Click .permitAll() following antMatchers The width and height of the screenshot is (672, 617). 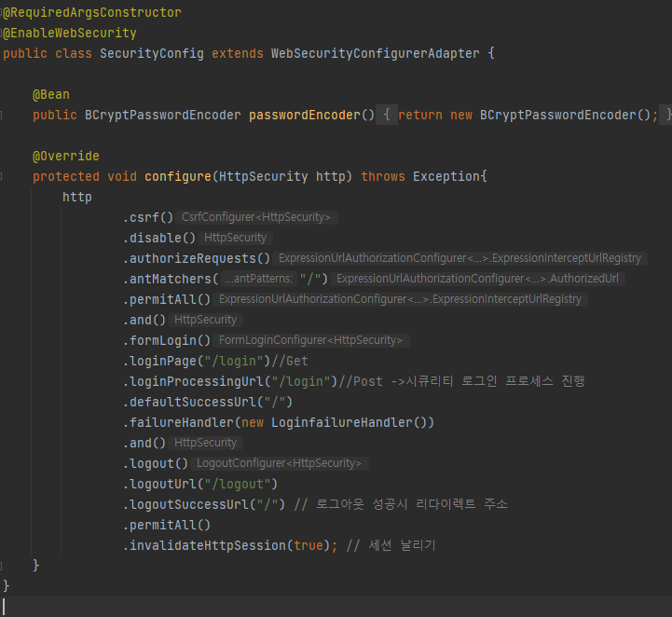click(x=167, y=299)
